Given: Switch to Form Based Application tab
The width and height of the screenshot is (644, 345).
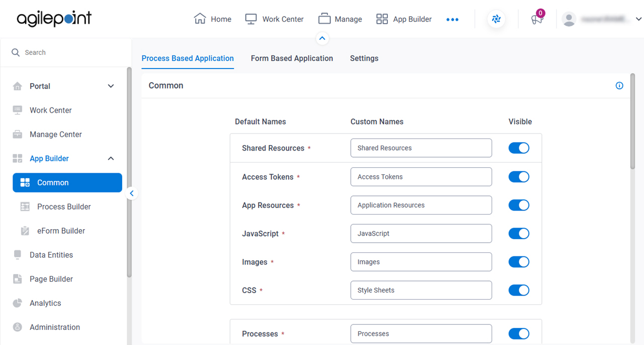Looking at the screenshot, I should [292, 58].
